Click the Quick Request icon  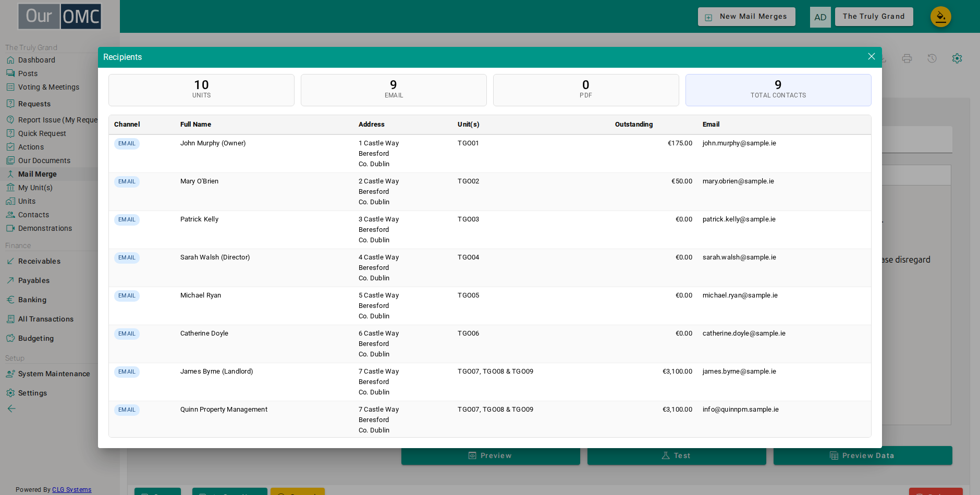pyautogui.click(x=10, y=133)
